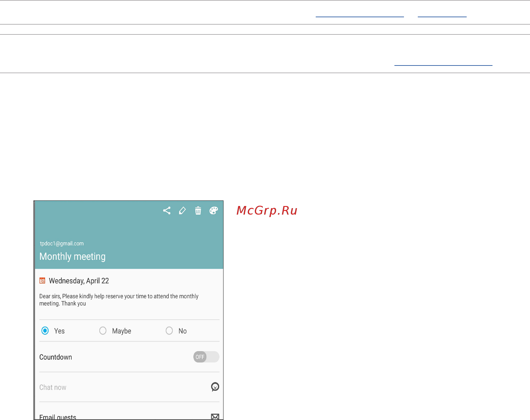
Task: Toggle the Countdown switch on
Action: (x=206, y=357)
